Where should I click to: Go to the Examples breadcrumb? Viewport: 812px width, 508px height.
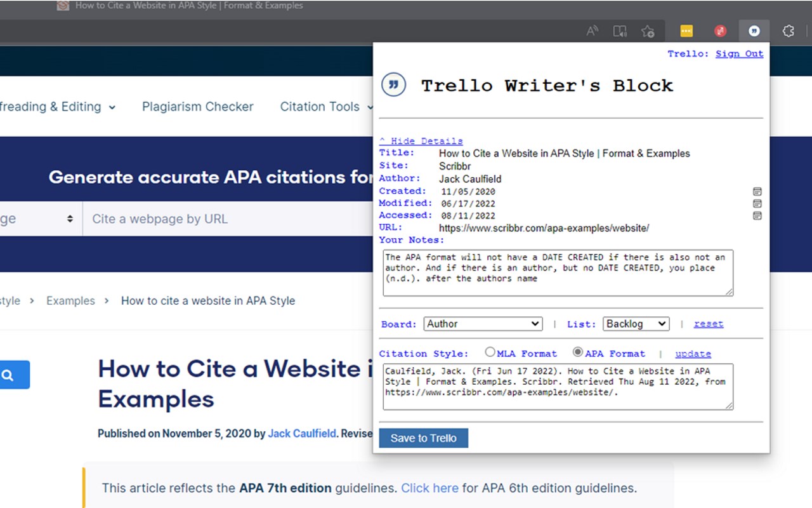pyautogui.click(x=70, y=300)
